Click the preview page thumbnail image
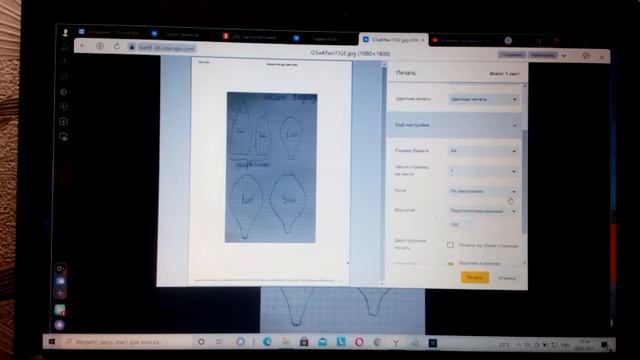Screen dimensions: 640x360 (x=271, y=167)
